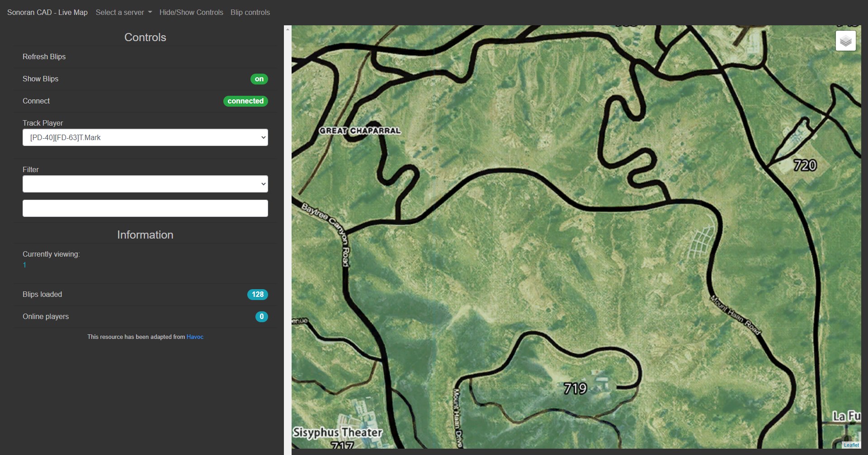
Task: Click the 719 postal label on map
Action: click(x=575, y=389)
